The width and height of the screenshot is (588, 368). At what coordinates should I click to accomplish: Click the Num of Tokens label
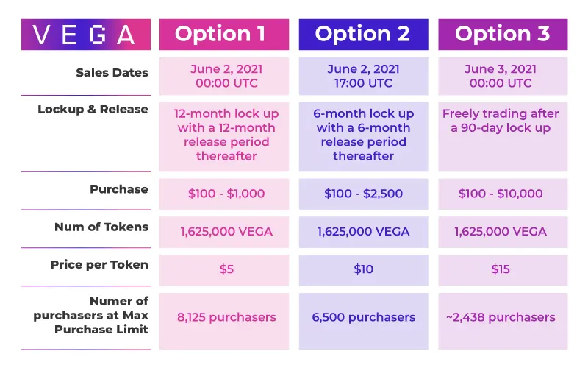point(101,227)
